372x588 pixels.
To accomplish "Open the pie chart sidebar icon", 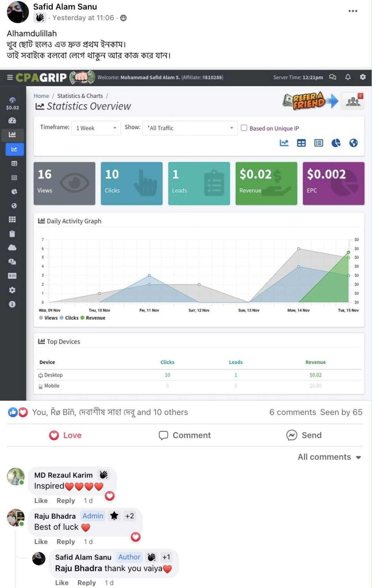I will (14, 191).
